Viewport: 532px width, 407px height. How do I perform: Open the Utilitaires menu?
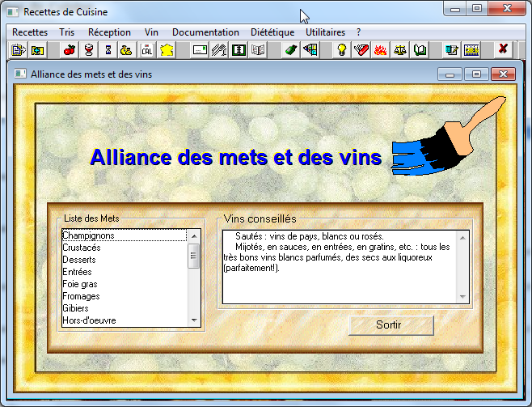tap(325, 32)
